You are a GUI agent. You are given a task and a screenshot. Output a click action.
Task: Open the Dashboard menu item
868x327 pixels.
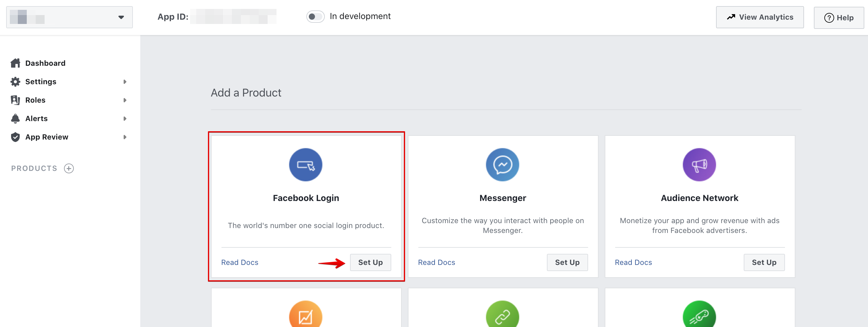click(x=45, y=63)
